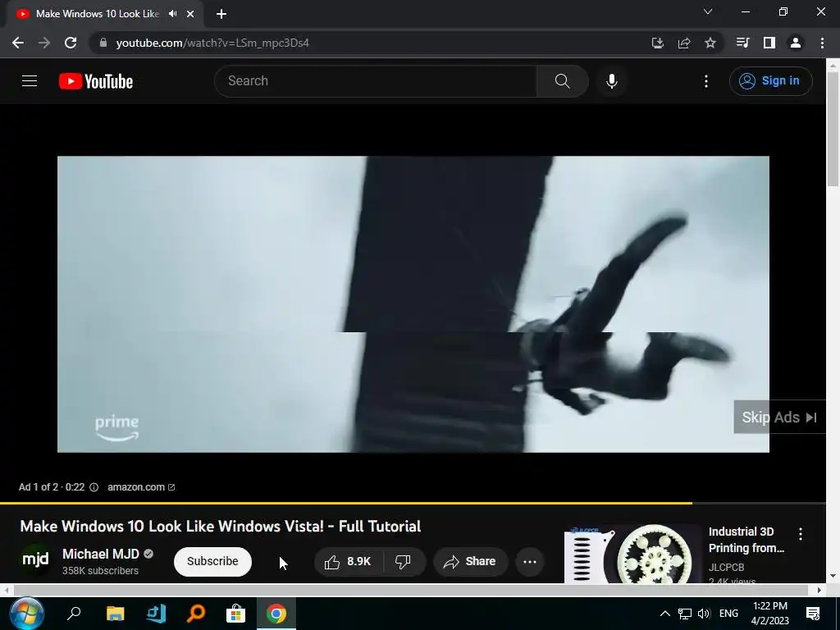The height and width of the screenshot is (630, 840).
Task: Click the address bar URL
Action: tap(212, 43)
